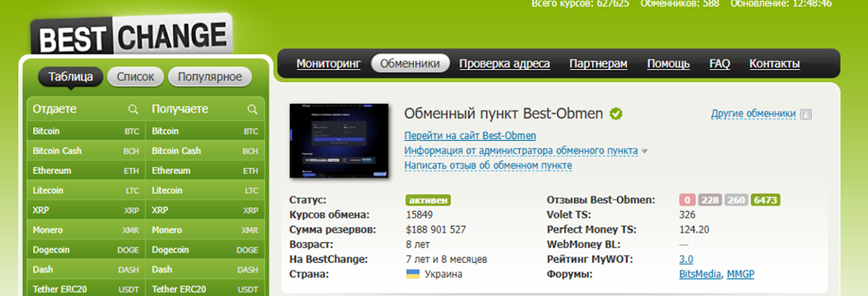Select Ethereum in Получаете column
868x296 pixels.
point(205,171)
